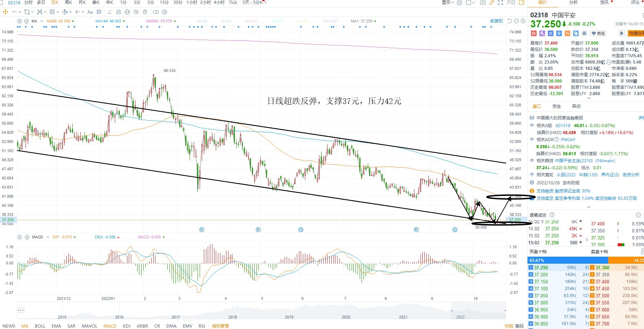Open the 资讯 news tab

point(604,2)
